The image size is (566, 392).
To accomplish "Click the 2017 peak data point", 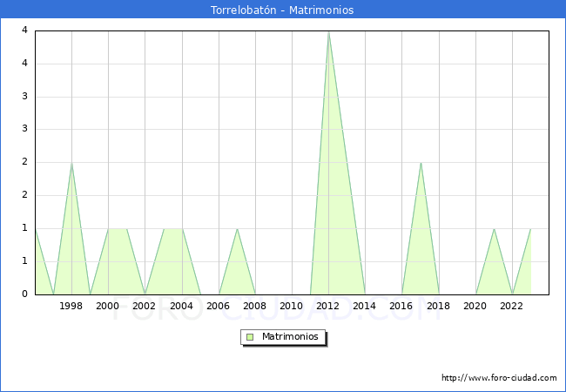I will [421, 163].
